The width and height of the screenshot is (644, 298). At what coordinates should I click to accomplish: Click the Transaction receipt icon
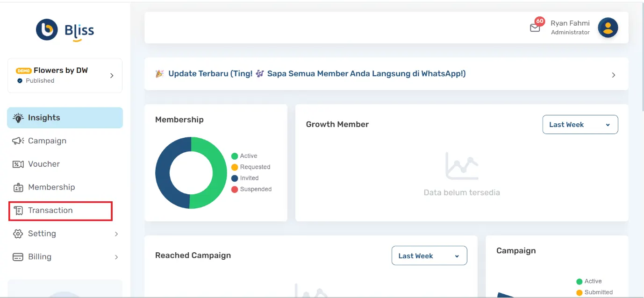18,211
